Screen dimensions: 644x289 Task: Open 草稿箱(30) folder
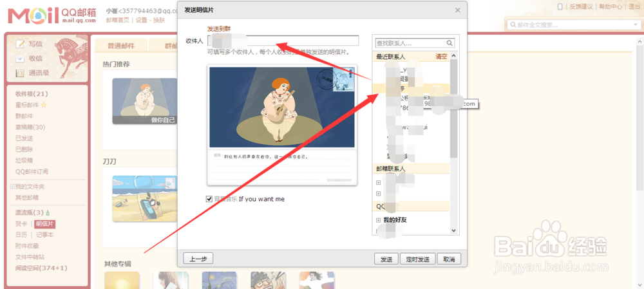[30, 127]
